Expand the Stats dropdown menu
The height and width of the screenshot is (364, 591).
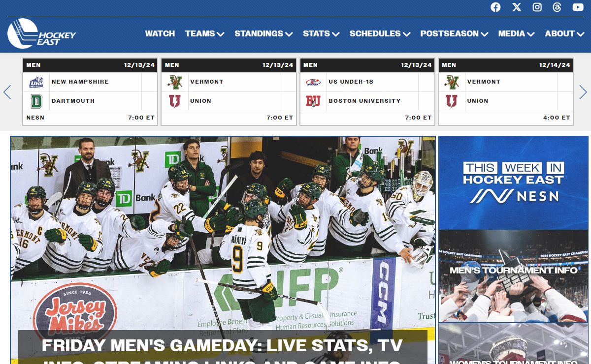pos(321,33)
